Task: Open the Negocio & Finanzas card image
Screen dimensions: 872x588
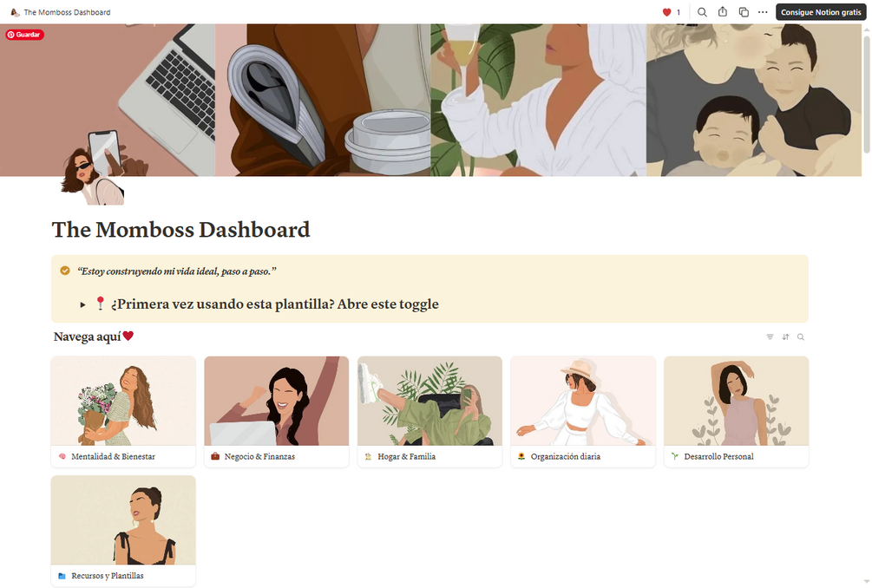Action: coord(277,401)
